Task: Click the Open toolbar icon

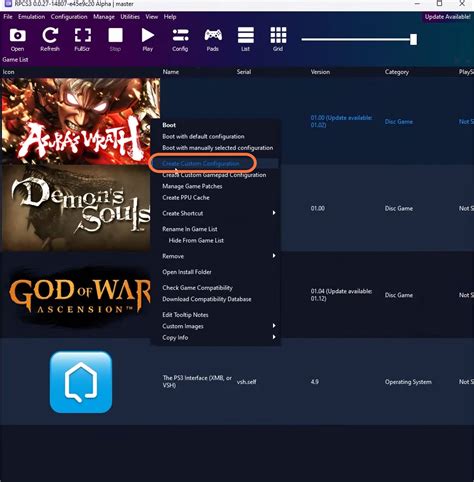Action: (17, 40)
